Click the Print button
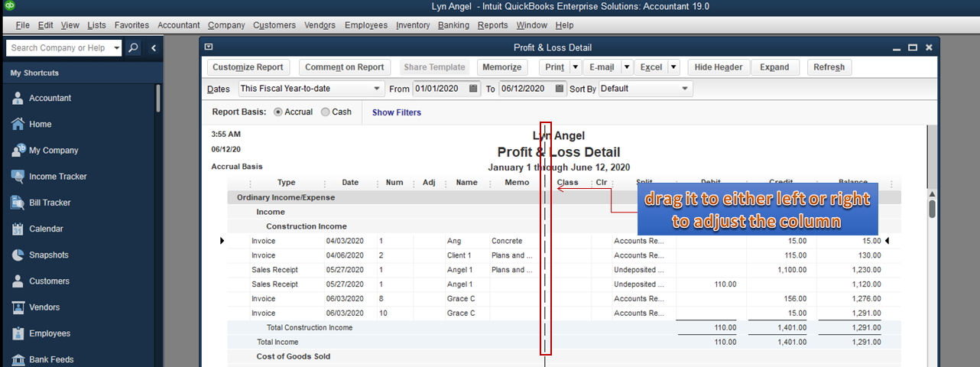This screenshot has width=980, height=367. pyautogui.click(x=554, y=67)
